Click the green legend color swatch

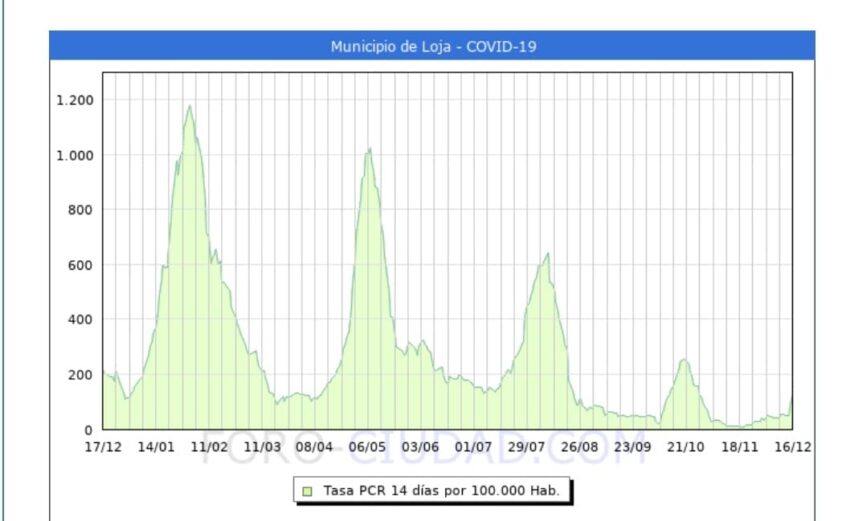307,491
